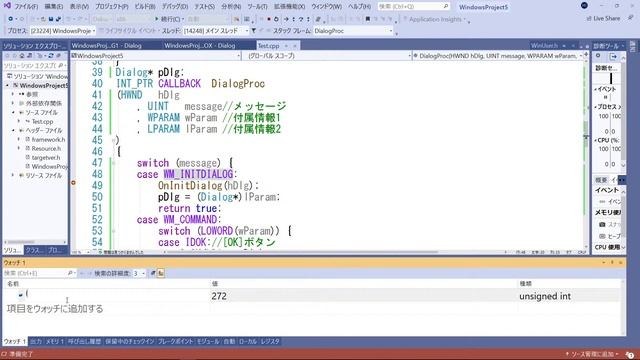Select Test.cpp in Solution Explorer
This screenshot has height=360, width=640.
(42, 121)
